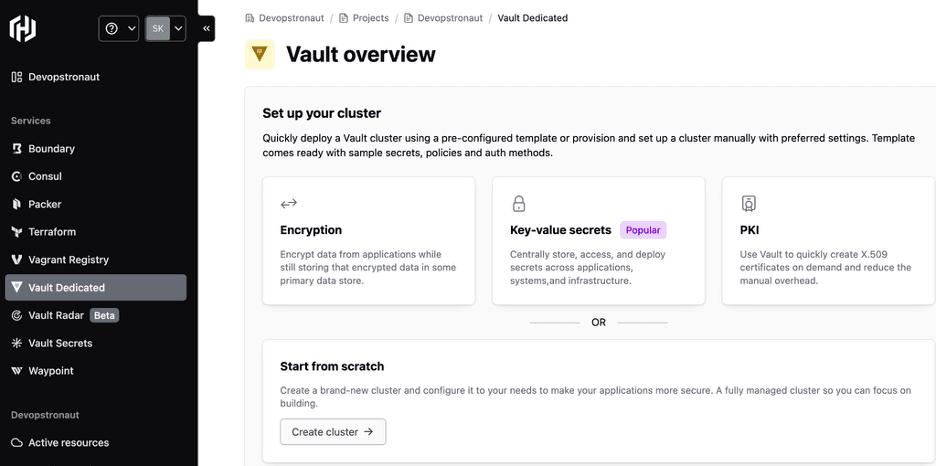Open the SK user account dropdown
The image size is (936, 466).
pyautogui.click(x=165, y=29)
